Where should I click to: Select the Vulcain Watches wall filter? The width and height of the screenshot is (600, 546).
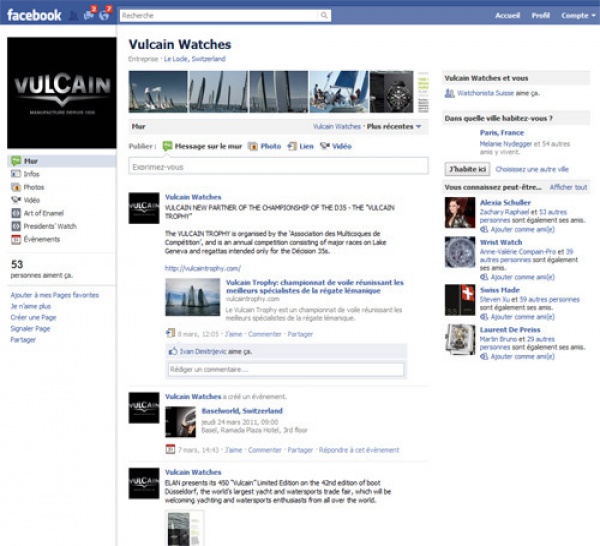[x=337, y=127]
